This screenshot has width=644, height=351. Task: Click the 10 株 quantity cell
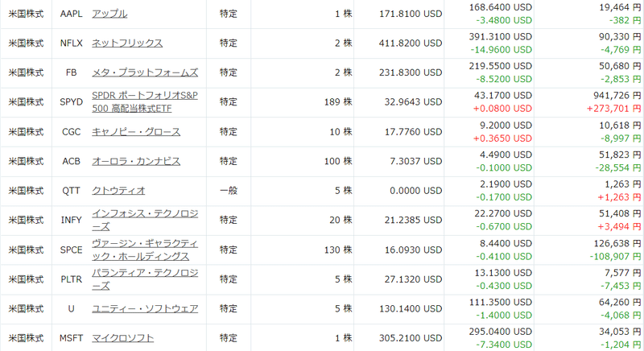(x=341, y=132)
